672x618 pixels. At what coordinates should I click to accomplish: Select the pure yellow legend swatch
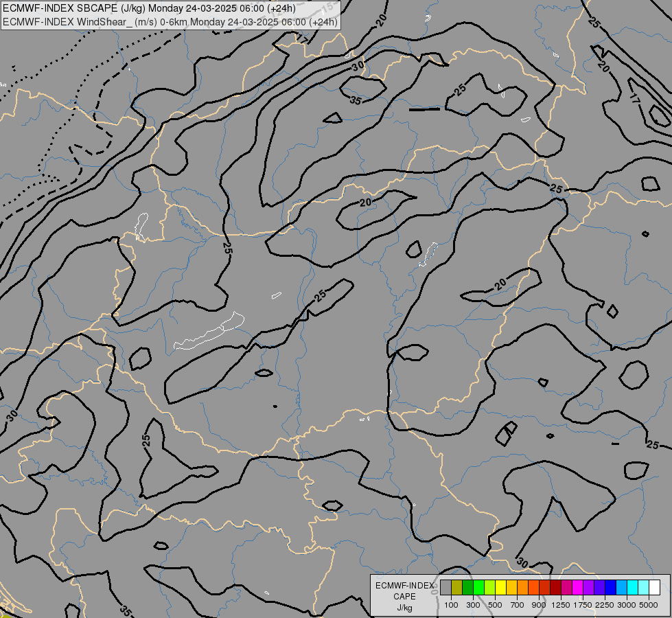click(x=500, y=587)
